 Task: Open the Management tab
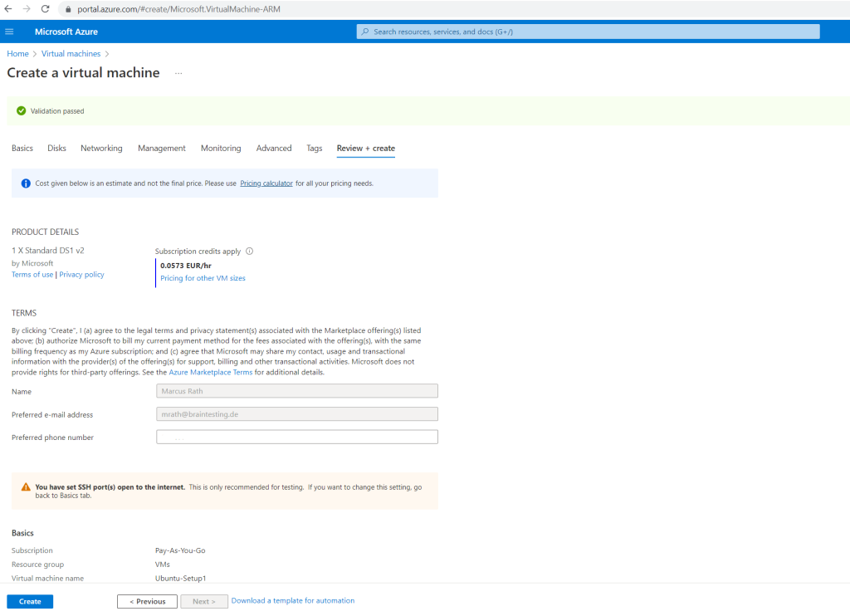point(162,148)
